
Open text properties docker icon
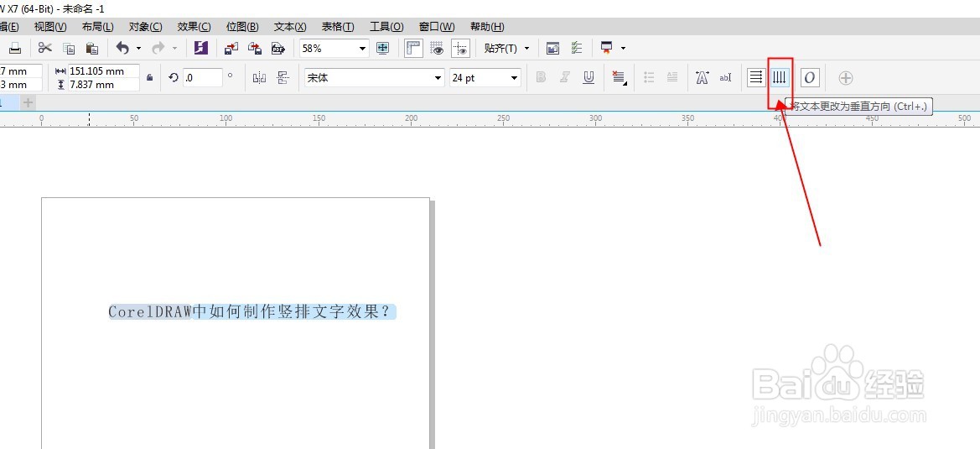coord(702,77)
